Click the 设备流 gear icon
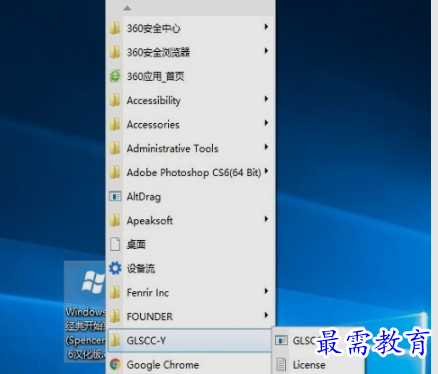This screenshot has height=374, width=438. (115, 268)
